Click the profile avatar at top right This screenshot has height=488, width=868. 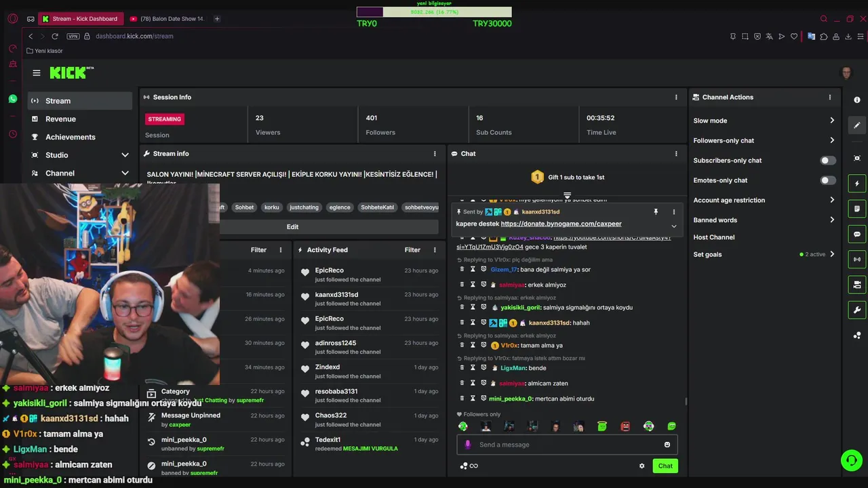pos(846,73)
